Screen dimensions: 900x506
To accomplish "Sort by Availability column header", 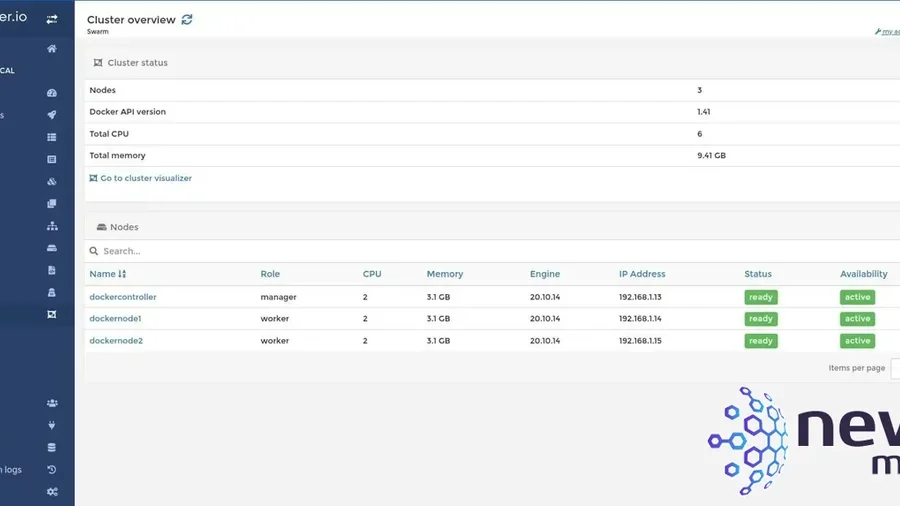I will coord(864,274).
